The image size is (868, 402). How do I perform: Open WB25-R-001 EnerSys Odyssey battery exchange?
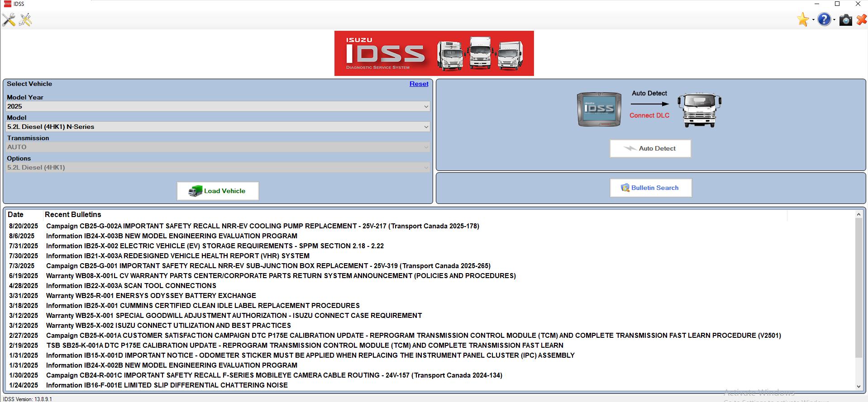(151, 296)
